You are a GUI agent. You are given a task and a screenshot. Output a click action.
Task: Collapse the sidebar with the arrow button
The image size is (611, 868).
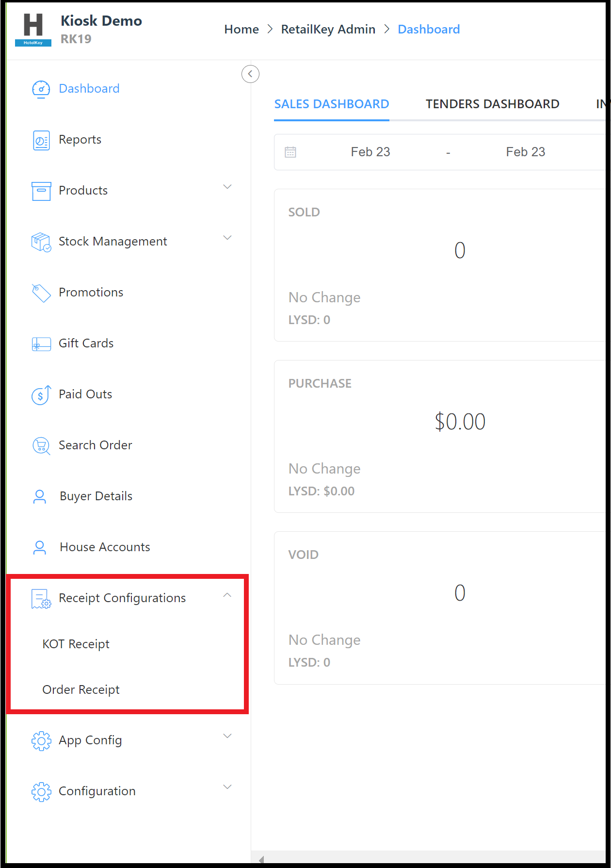250,74
